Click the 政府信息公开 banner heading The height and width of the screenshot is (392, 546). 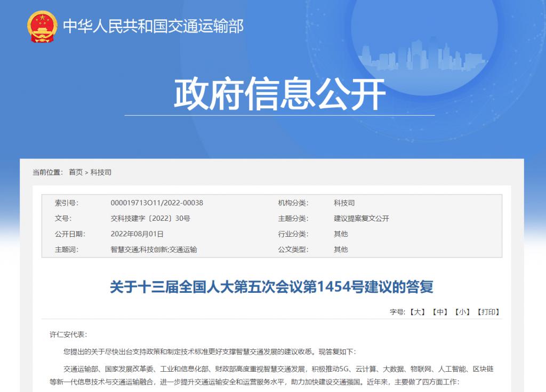[x=279, y=94]
